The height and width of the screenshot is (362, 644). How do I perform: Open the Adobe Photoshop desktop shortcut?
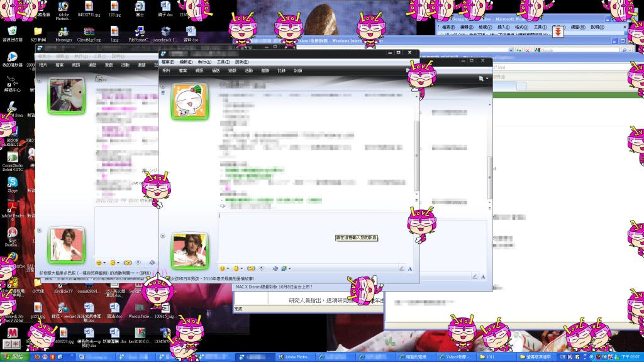tap(64, 11)
